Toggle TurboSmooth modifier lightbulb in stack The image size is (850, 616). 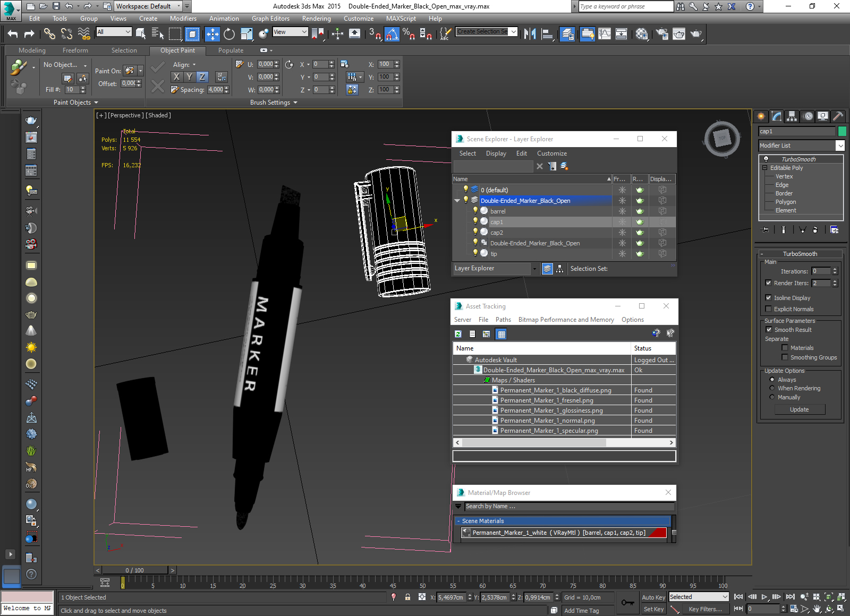pos(766,159)
